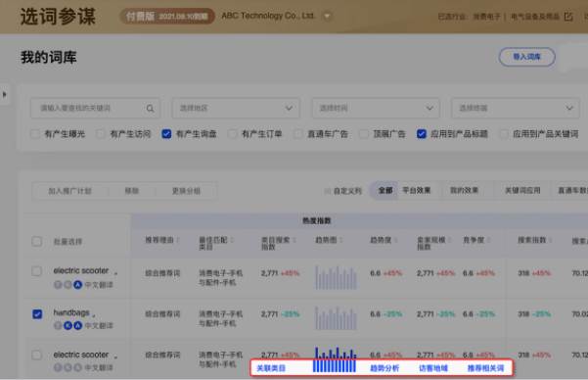Viewport: 588px width, 380px height.
Task: Open the 访客地域 link
Action: (x=433, y=368)
